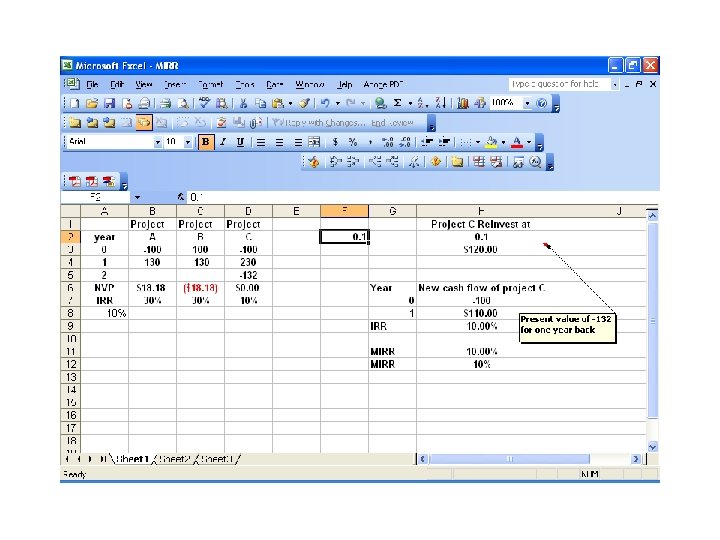Click the Undo arrow icon
Screen dimensions: 720x540
click(x=325, y=103)
